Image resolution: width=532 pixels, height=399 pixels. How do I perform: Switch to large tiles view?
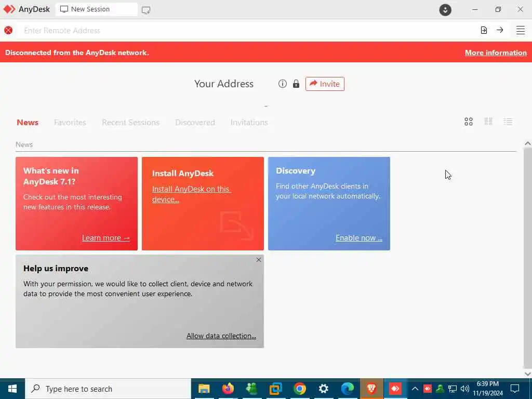click(x=469, y=122)
